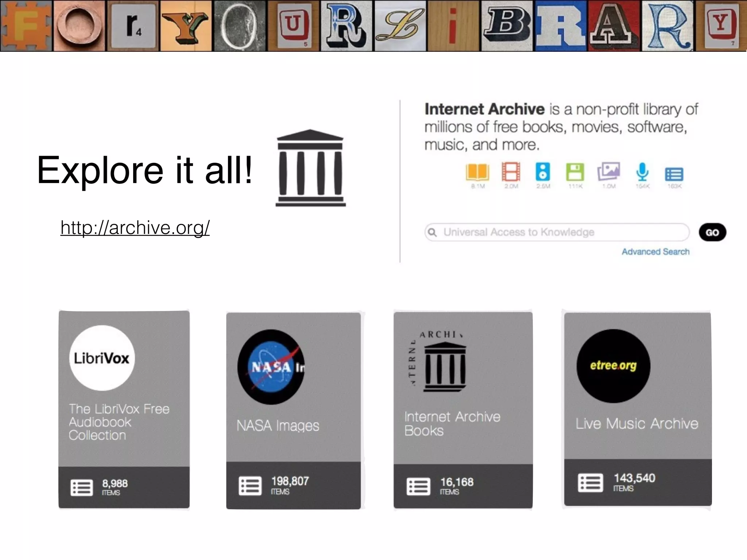
Task: Open the etree.org logo circle
Action: pos(613,366)
